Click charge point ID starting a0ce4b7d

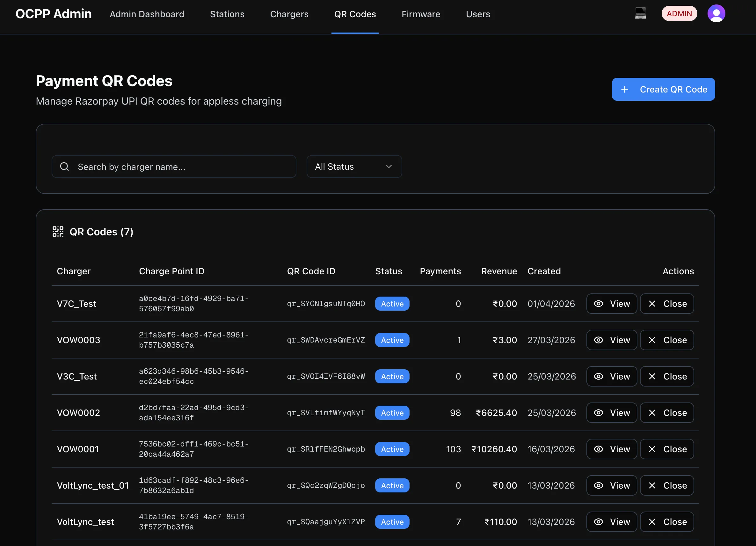(x=194, y=304)
